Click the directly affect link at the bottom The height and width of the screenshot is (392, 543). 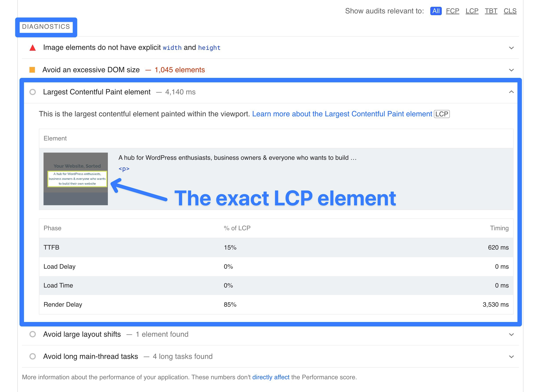coord(271,377)
